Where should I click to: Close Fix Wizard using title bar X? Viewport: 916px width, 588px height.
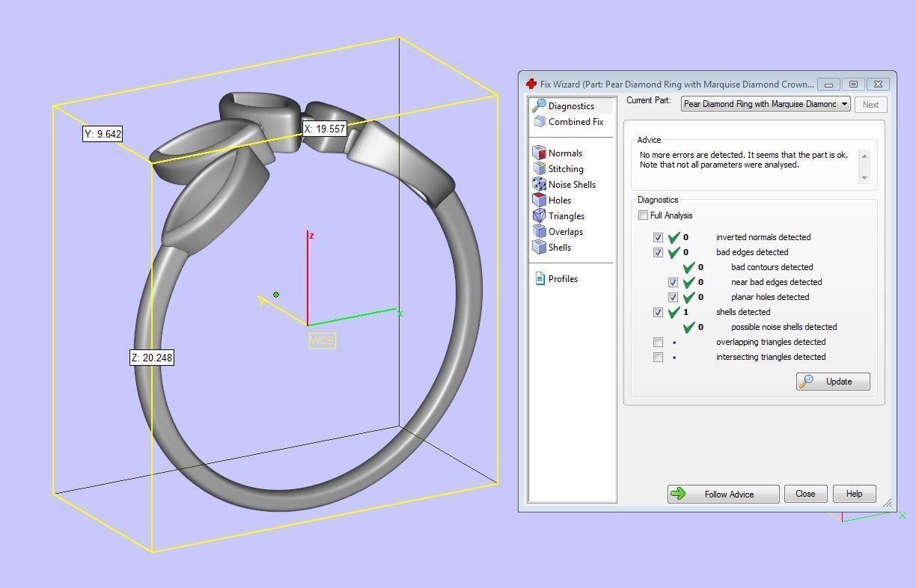[879, 84]
